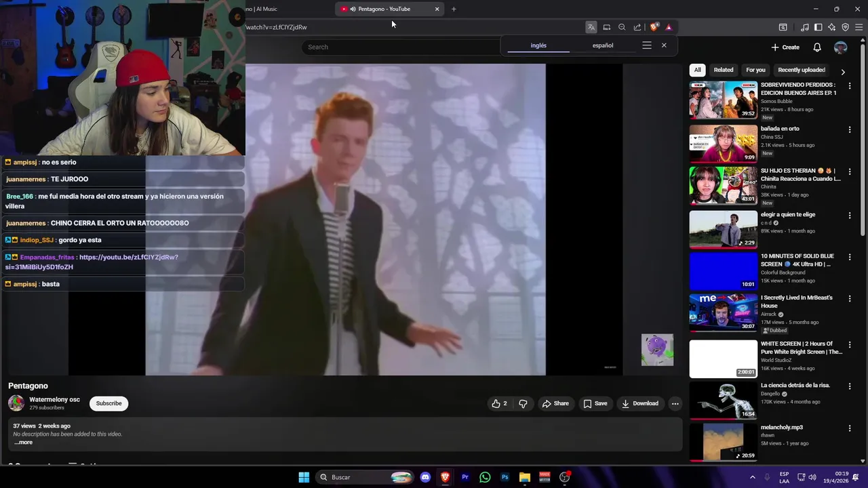Image resolution: width=868 pixels, height=488 pixels.
Task: Open Premiere Pro from the taskbar
Action: pos(465,477)
